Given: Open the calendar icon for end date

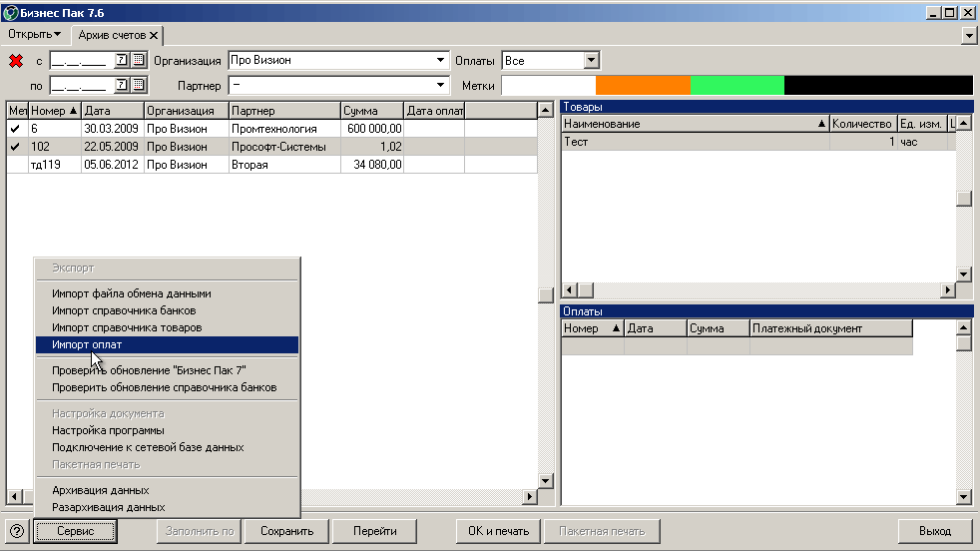Looking at the screenshot, I should tap(139, 85).
